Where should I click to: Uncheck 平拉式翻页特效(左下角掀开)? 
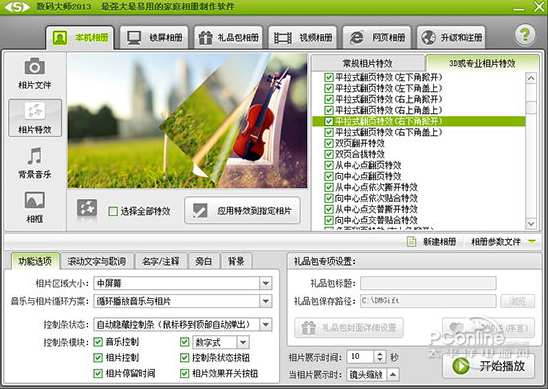pyautogui.click(x=329, y=77)
